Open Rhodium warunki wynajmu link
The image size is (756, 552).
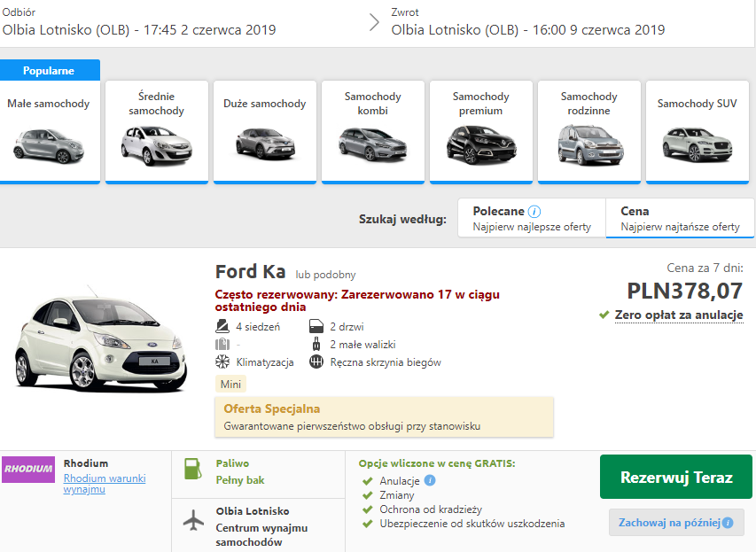[x=105, y=484]
